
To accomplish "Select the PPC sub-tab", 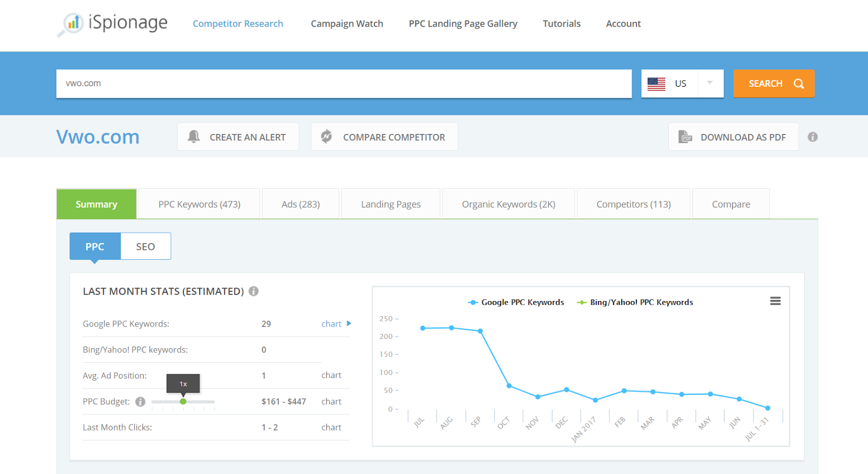I will point(95,246).
